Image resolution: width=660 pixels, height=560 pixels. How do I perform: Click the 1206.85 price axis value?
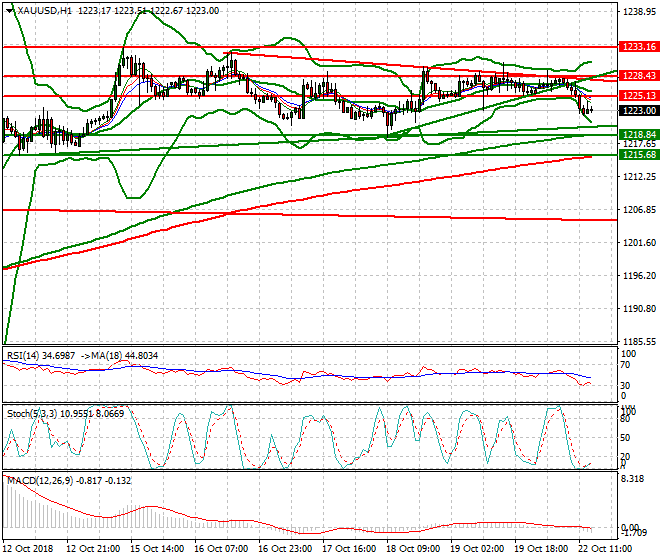(x=639, y=210)
